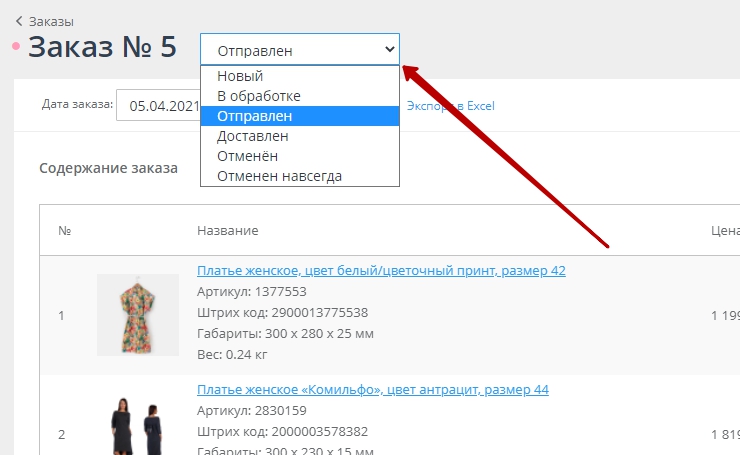Click the back chevron next to Заказы
Viewport: 740px width, 455px height.
pyautogui.click(x=18, y=21)
